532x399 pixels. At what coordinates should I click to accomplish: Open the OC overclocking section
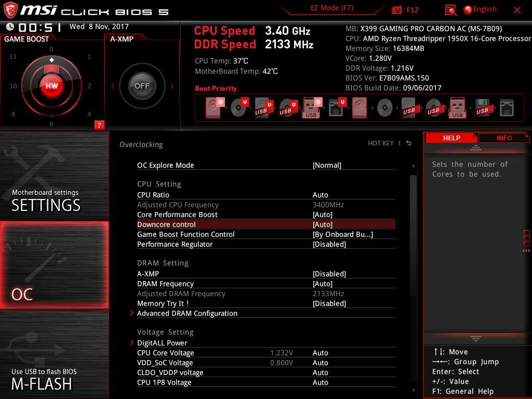(x=54, y=265)
